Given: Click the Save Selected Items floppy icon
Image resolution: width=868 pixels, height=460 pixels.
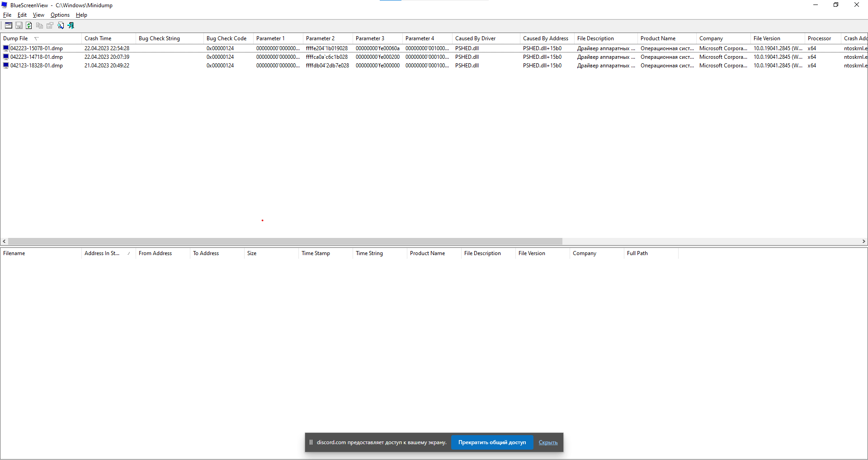Looking at the screenshot, I should [19, 26].
